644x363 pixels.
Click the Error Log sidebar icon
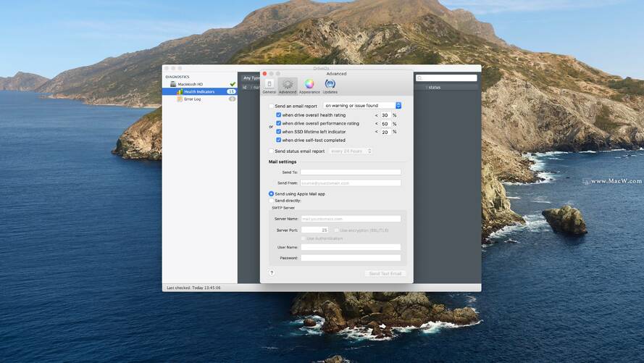click(x=179, y=99)
